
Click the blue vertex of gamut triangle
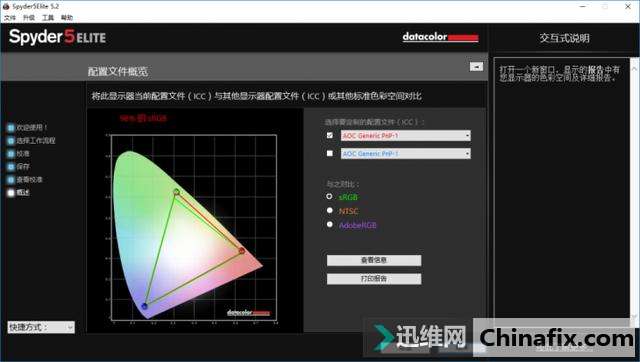click(144, 306)
